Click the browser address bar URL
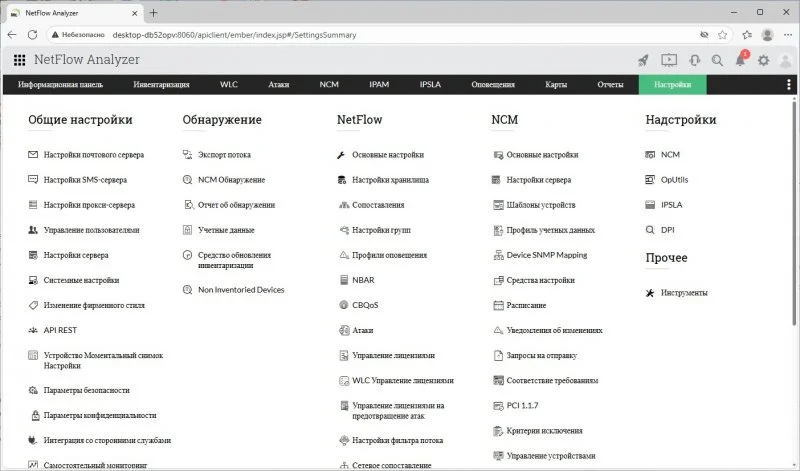Image resolution: width=800 pixels, height=471 pixels. (x=234, y=35)
